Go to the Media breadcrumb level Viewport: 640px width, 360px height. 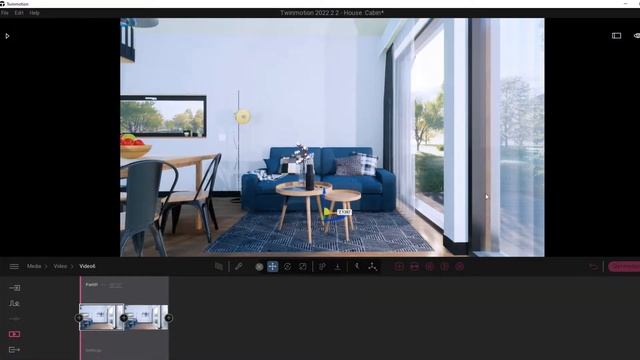coord(34,266)
